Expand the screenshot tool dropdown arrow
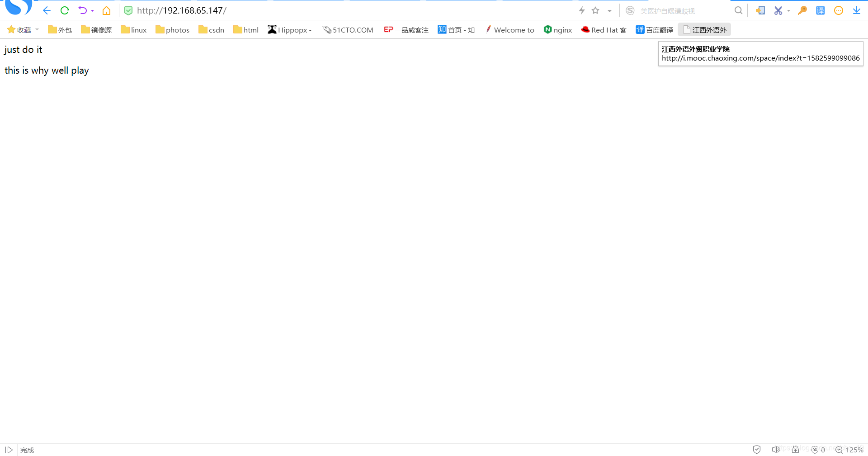The image size is (868, 456). [788, 11]
